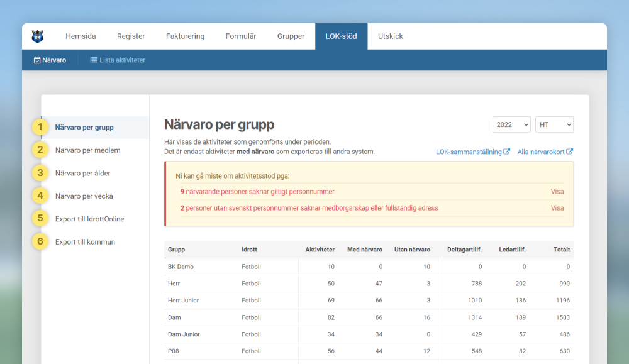Click the Med närvaro column header
The image size is (629, 364).
point(365,250)
